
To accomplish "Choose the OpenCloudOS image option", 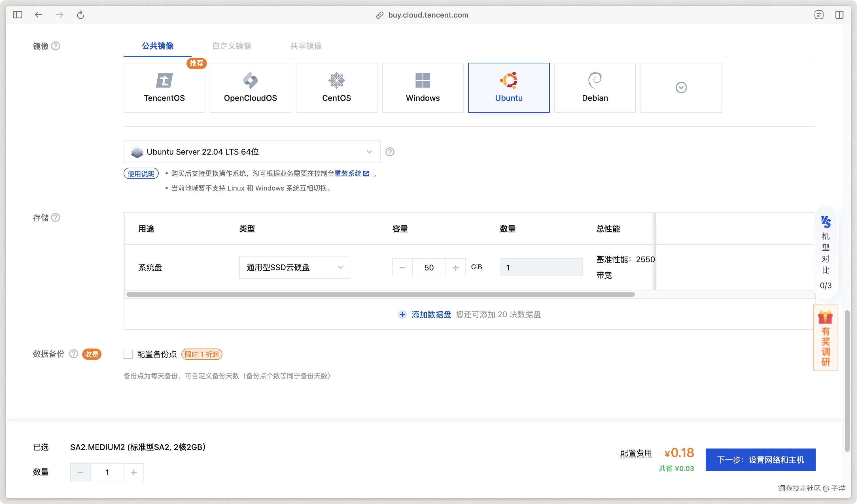I will (250, 87).
